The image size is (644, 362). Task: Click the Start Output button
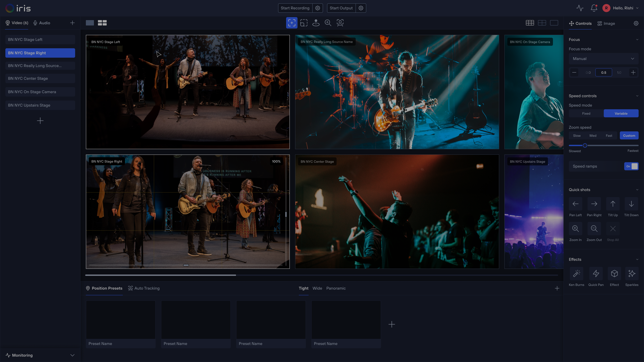tap(341, 8)
